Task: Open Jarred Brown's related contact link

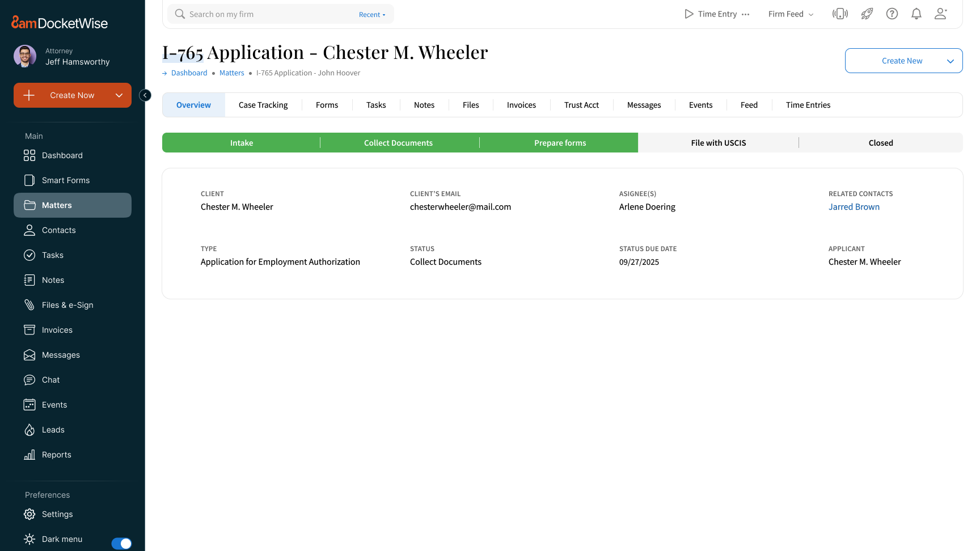Action: 854,206
